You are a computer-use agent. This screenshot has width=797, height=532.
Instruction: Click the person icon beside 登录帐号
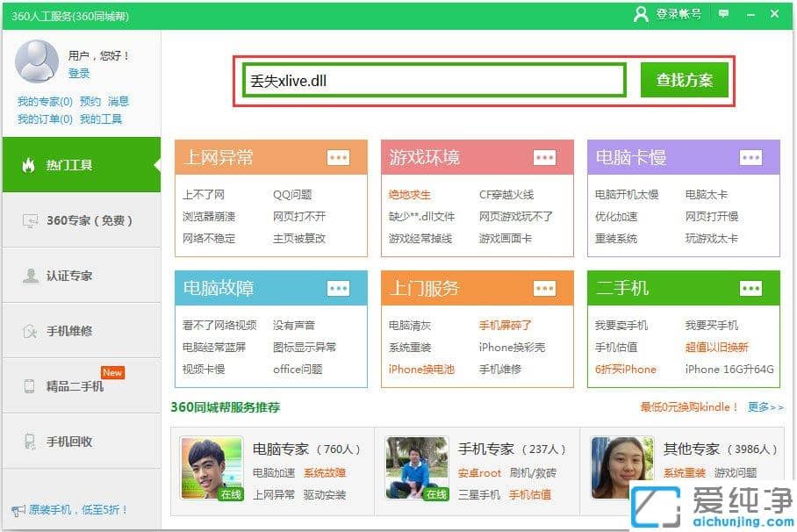[640, 14]
